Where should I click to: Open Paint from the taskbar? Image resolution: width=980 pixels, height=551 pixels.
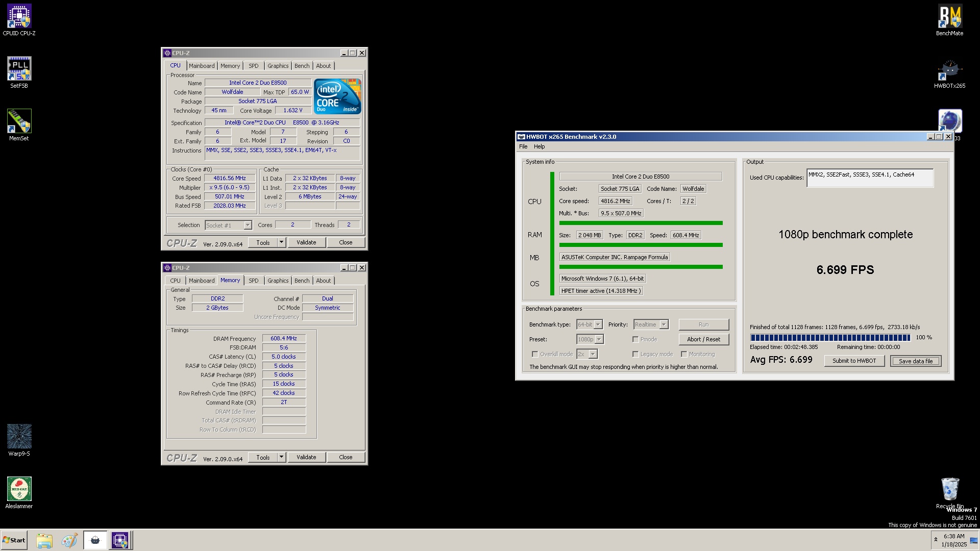coord(69,540)
